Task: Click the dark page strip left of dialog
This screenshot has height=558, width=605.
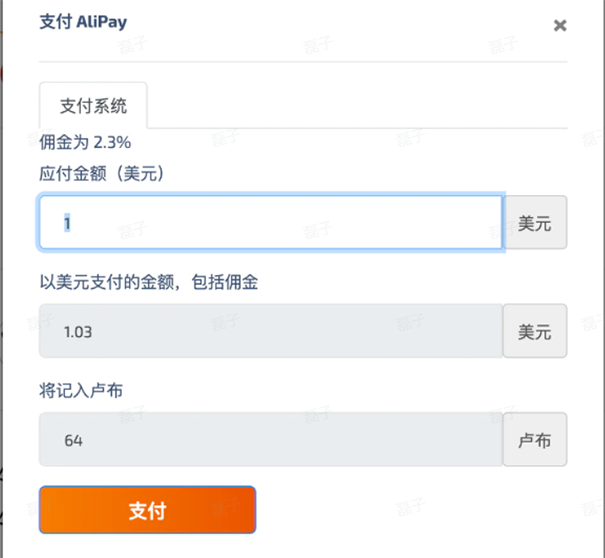Action: coord(2,279)
